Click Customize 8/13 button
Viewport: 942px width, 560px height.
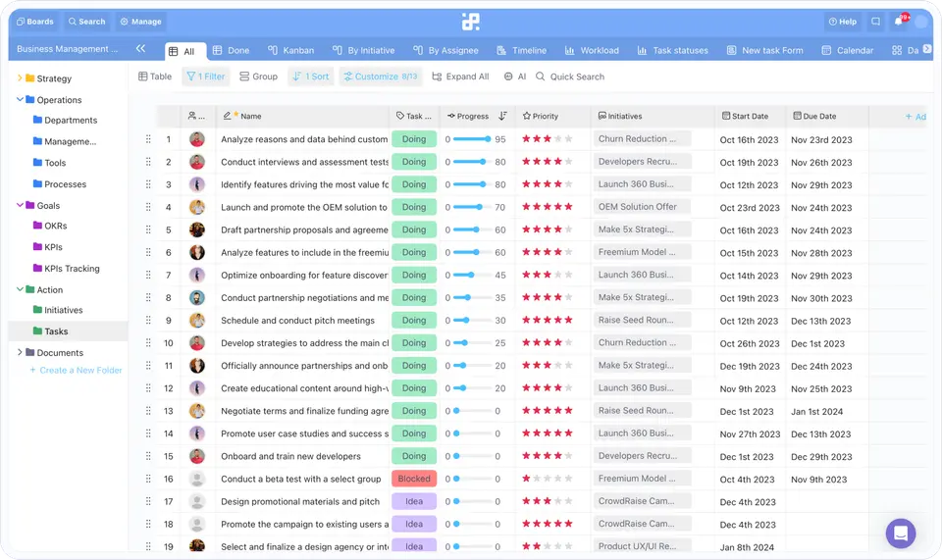coord(381,76)
